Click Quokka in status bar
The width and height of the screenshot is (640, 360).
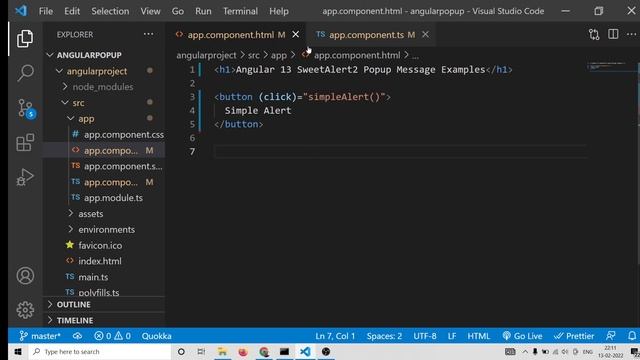[x=156, y=336]
